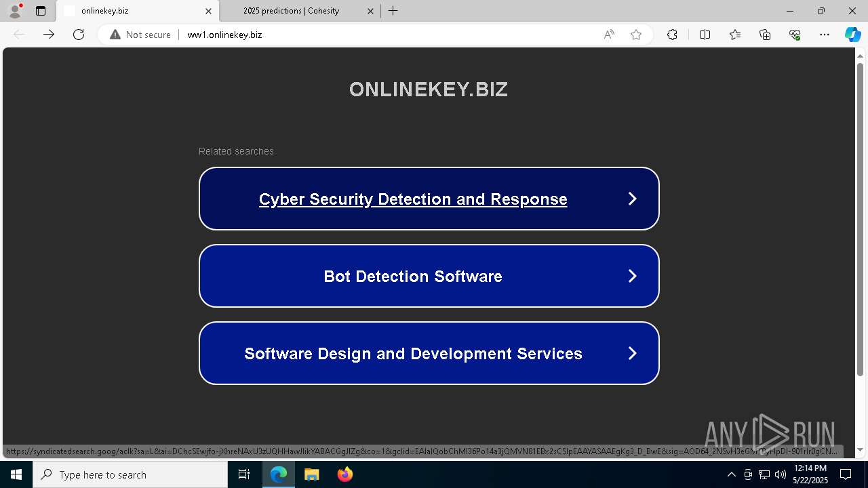Toggle split screen view icon
The height and width of the screenshot is (488, 868).
coord(705,35)
